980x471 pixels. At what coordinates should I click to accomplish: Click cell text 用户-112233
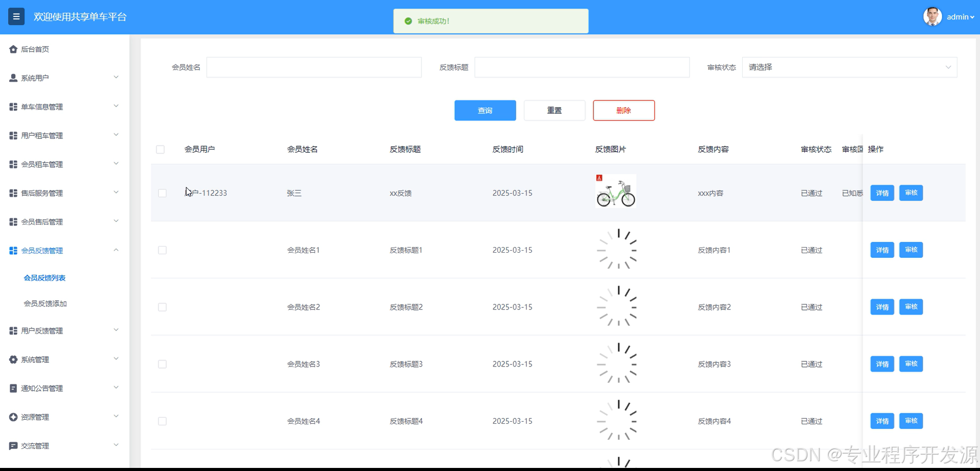tap(206, 193)
